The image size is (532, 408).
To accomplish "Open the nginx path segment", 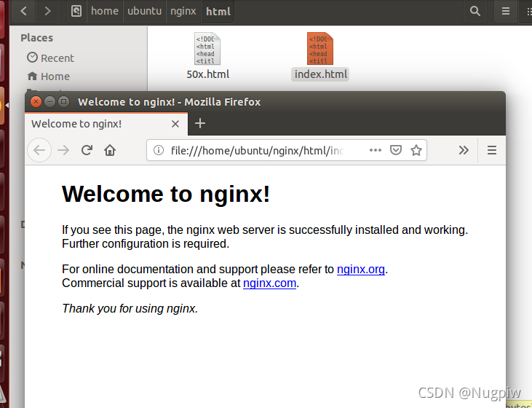I will click(x=183, y=11).
